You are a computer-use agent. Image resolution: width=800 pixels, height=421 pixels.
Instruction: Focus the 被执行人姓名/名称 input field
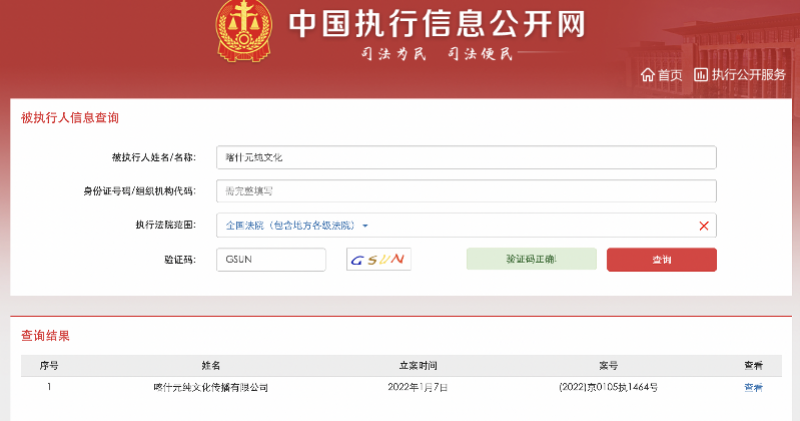pos(466,157)
